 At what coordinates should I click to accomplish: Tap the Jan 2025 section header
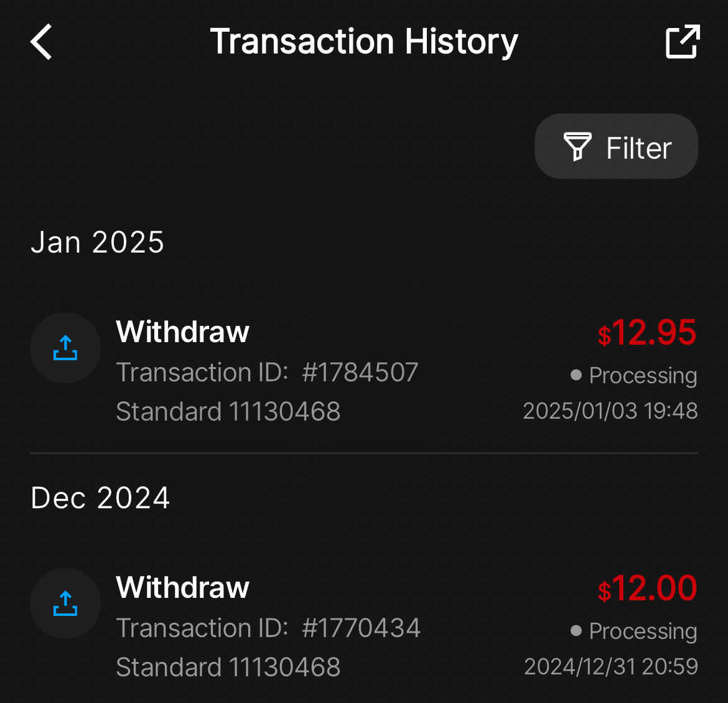point(98,242)
